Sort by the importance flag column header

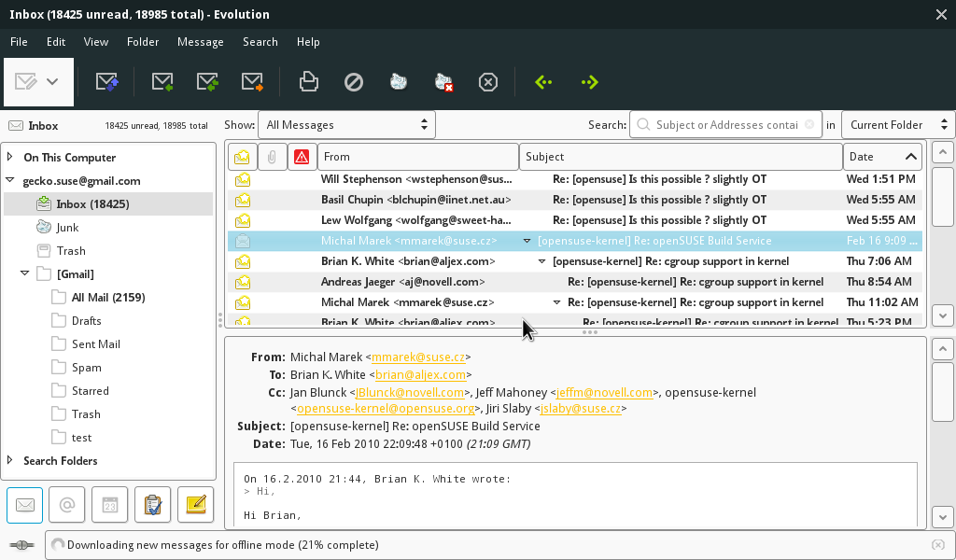pyautogui.click(x=302, y=157)
